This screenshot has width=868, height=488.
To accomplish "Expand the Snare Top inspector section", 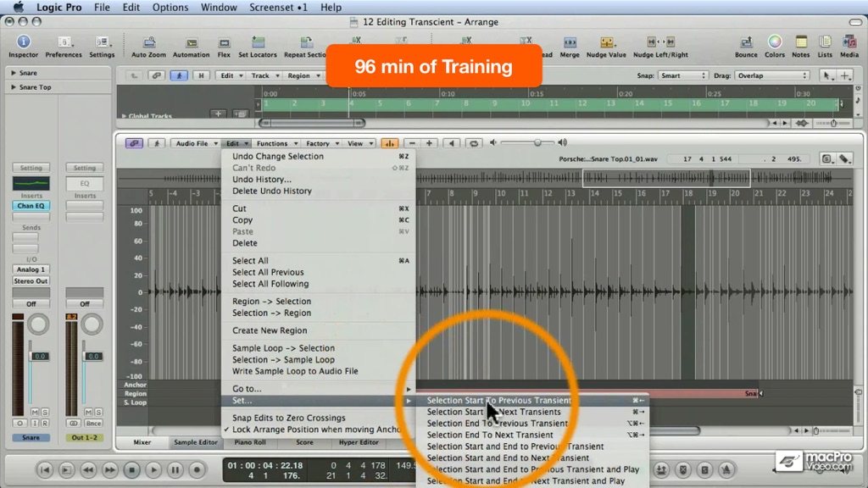I will [x=14, y=87].
